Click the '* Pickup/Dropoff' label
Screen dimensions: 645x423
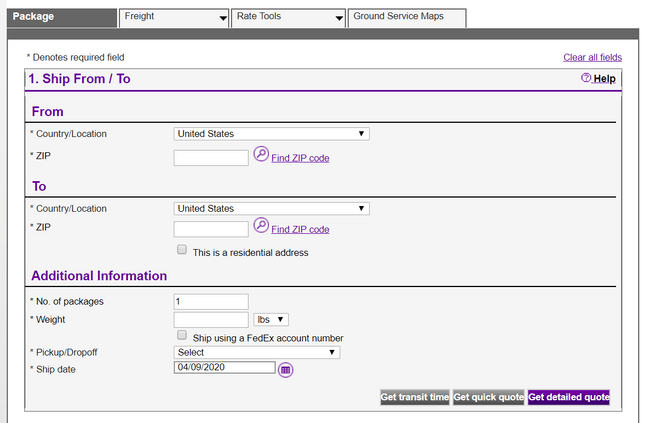point(64,353)
